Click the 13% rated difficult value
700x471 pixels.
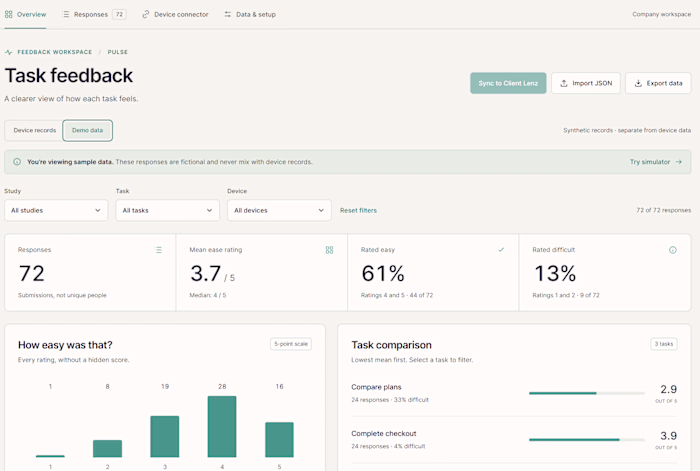(x=555, y=273)
